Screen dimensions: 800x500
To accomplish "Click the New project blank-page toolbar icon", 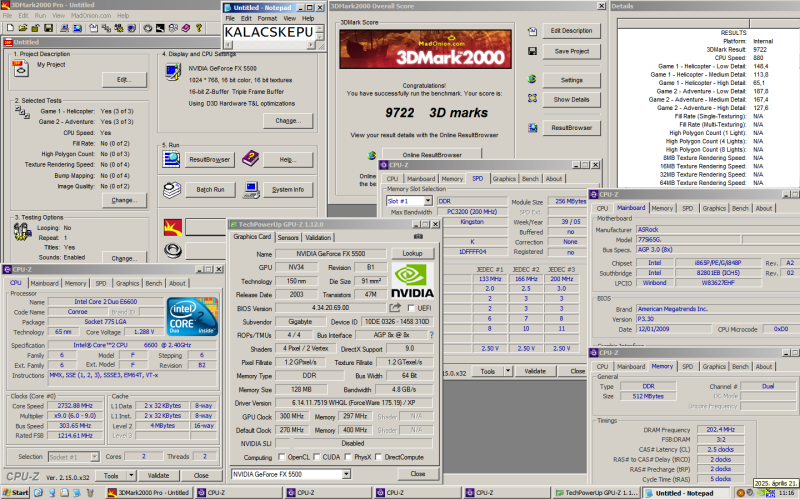I will pos(10,29).
